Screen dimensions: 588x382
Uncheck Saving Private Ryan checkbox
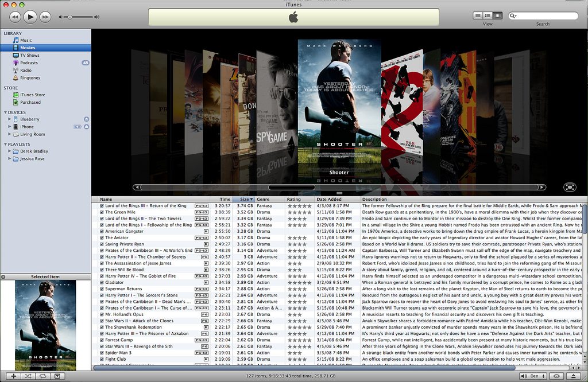pyautogui.click(x=102, y=244)
